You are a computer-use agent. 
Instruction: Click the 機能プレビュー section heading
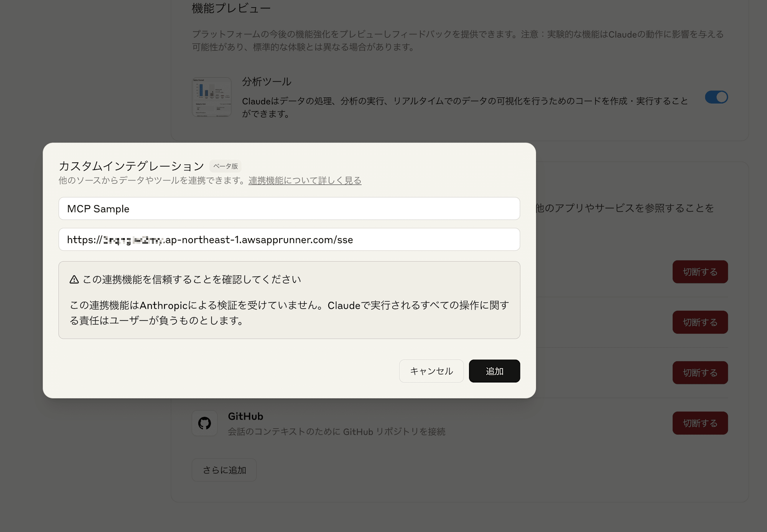[231, 8]
